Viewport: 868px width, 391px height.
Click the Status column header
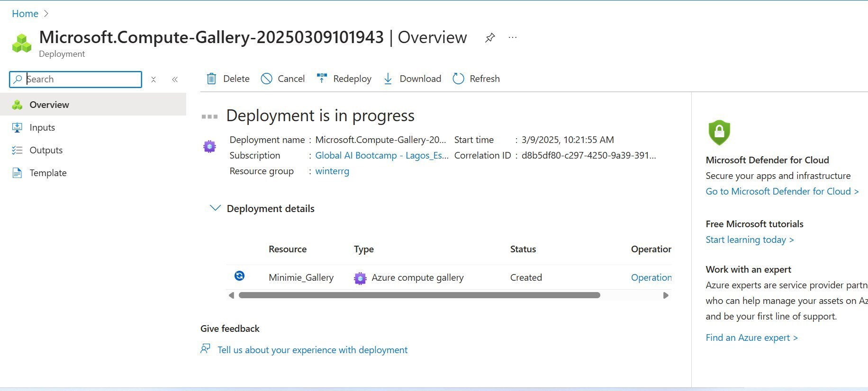(523, 249)
